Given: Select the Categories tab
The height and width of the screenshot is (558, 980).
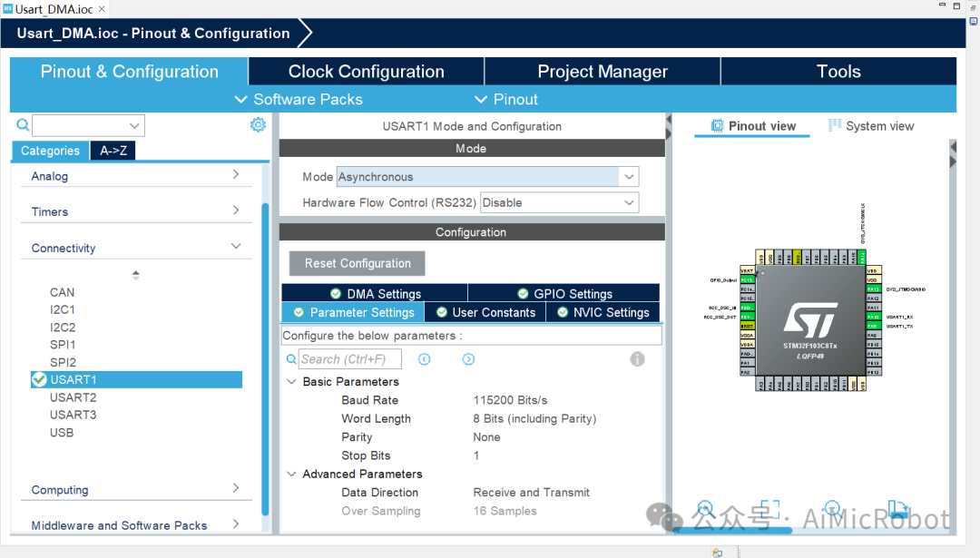Looking at the screenshot, I should coord(50,151).
